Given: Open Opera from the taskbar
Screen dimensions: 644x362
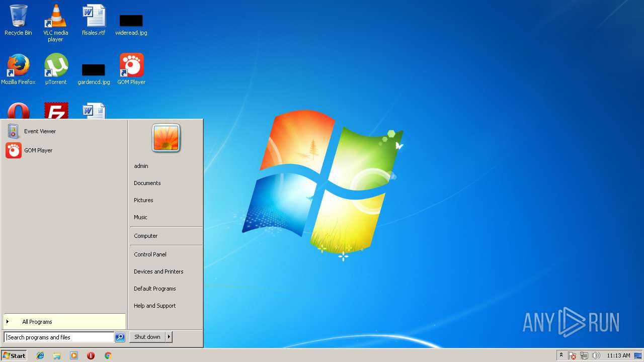Looking at the screenshot, I should 91,355.
